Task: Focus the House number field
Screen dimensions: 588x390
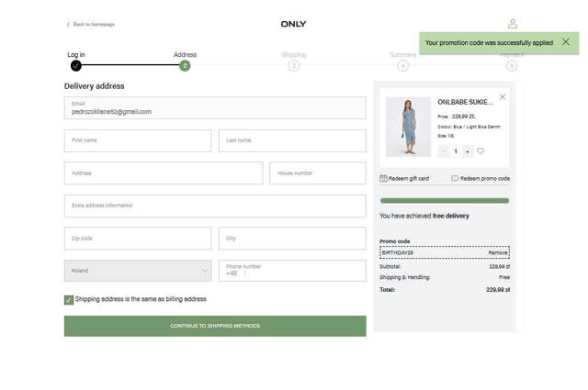Action: [318, 173]
